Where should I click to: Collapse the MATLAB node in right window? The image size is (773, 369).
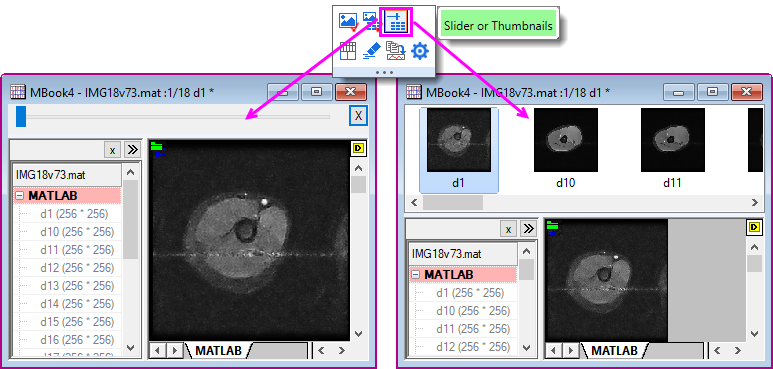click(415, 274)
